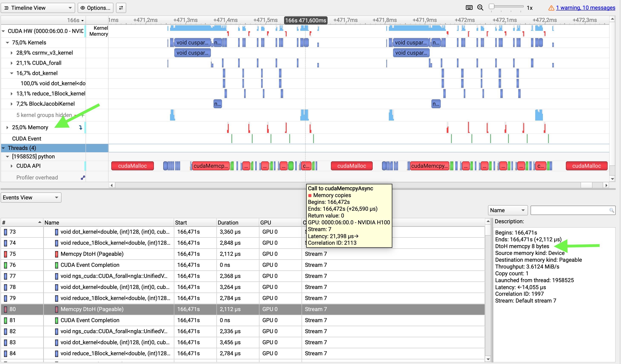The width and height of the screenshot is (621, 364).
Task: Click the first cudaMemcp... API block
Action: [x=211, y=166]
